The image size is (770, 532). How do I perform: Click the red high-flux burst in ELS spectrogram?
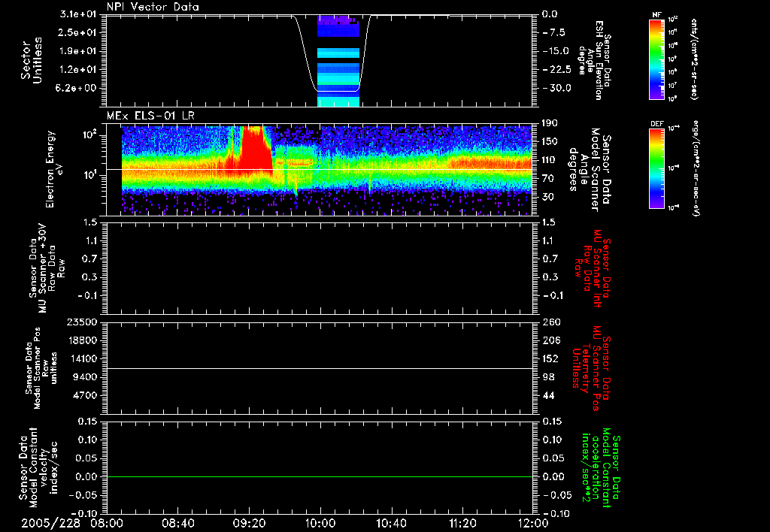(x=254, y=150)
